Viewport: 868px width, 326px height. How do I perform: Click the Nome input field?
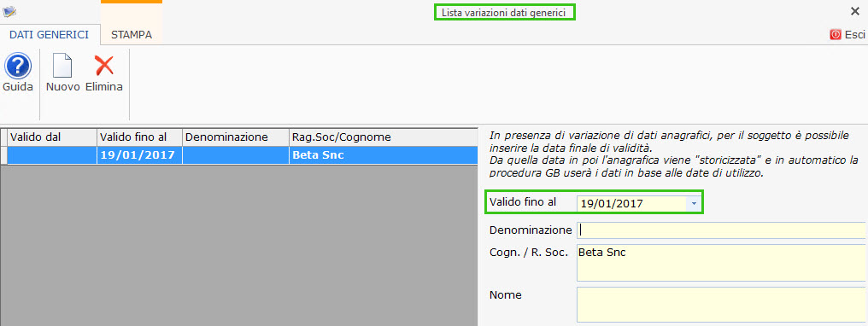720,305
